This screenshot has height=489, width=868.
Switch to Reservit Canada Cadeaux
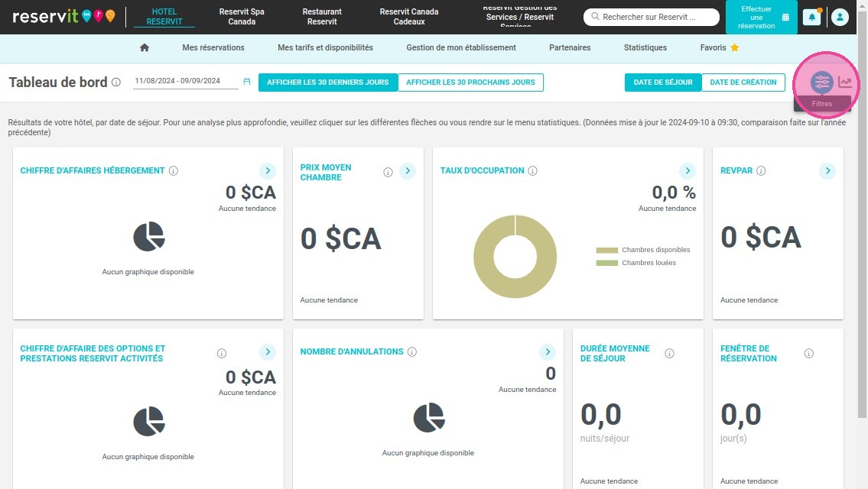click(x=409, y=17)
